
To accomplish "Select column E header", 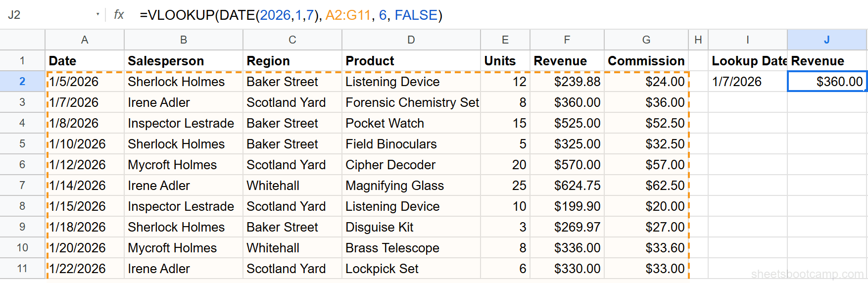I will tap(505, 40).
